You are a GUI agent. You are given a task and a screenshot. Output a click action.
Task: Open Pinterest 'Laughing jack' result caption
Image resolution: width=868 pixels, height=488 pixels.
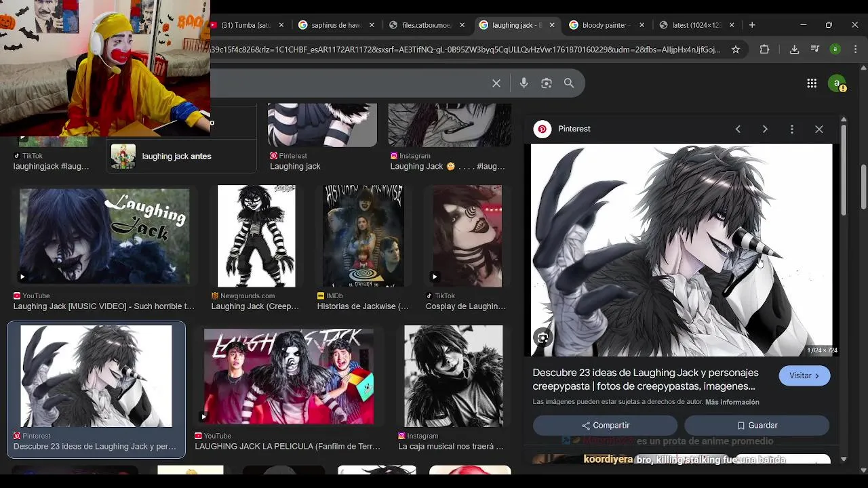click(x=295, y=166)
